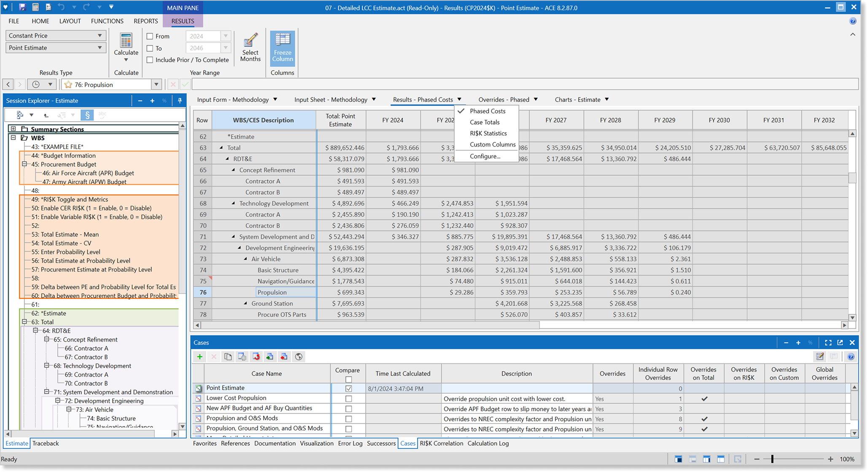Select Configure... in the dropdown menu
Screen dimensions: 868x472
click(x=485, y=156)
